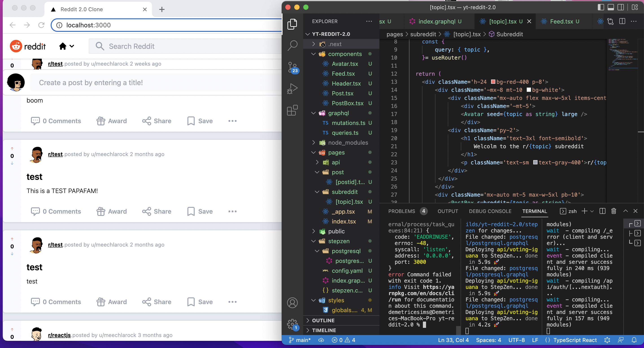The height and width of the screenshot is (348, 644).
Task: Open editor More Actions ellipsis
Action: click(634, 21)
